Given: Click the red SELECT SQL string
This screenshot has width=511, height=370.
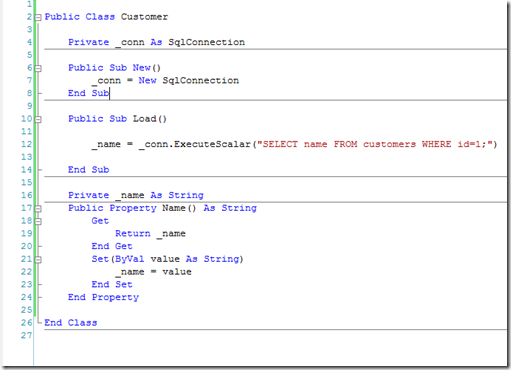Looking at the screenshot, I should pyautogui.click(x=375, y=144).
